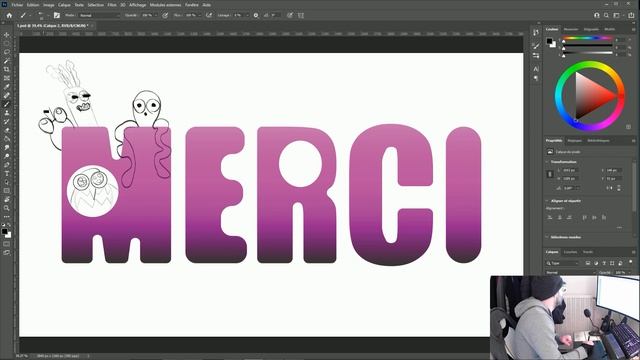Toggle link width and height constraint

pyautogui.click(x=550, y=174)
